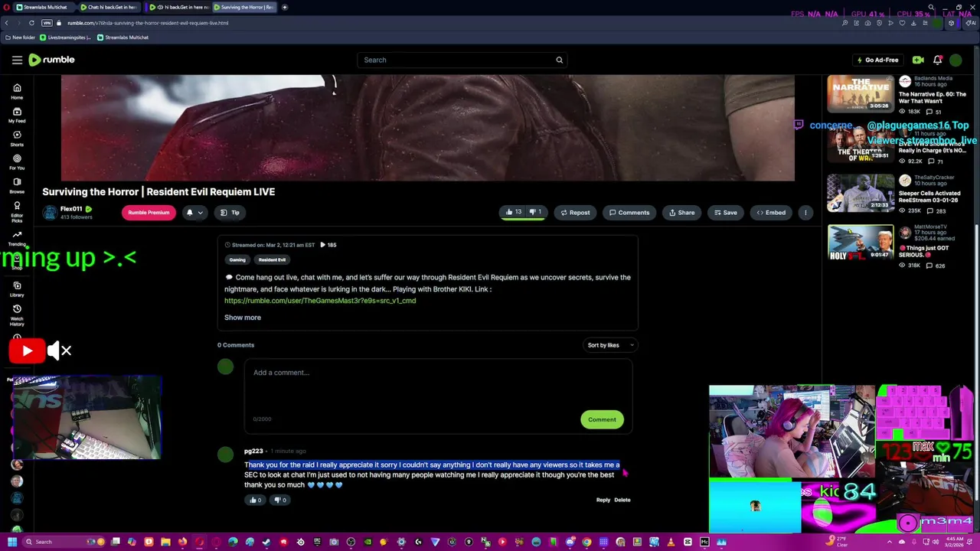Click the Repost button
Image resolution: width=980 pixels, height=551 pixels.
(575, 213)
